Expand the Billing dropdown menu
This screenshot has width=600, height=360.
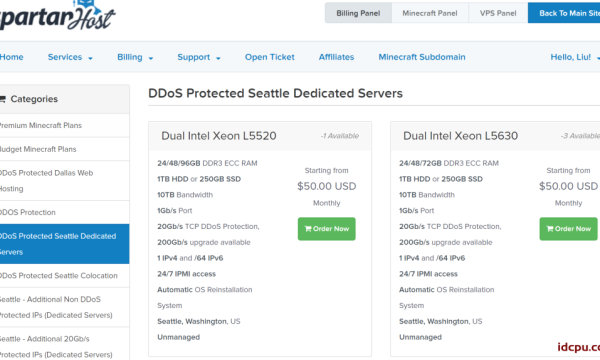[135, 57]
